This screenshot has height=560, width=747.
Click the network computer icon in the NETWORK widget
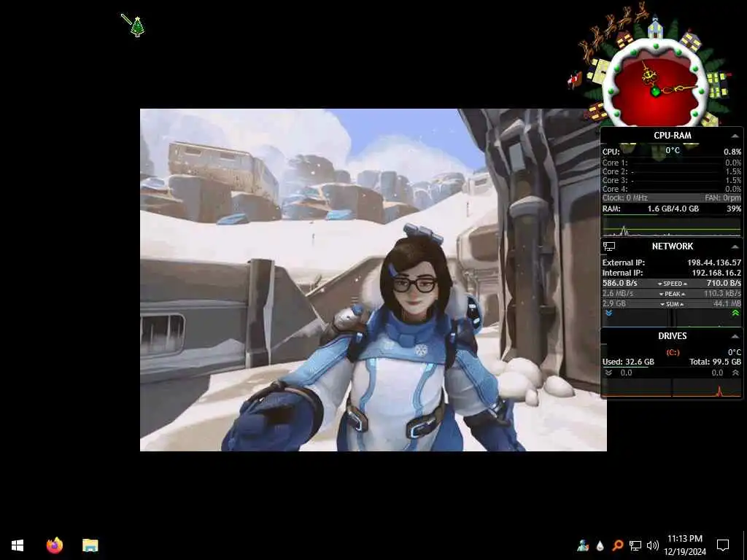(609, 246)
